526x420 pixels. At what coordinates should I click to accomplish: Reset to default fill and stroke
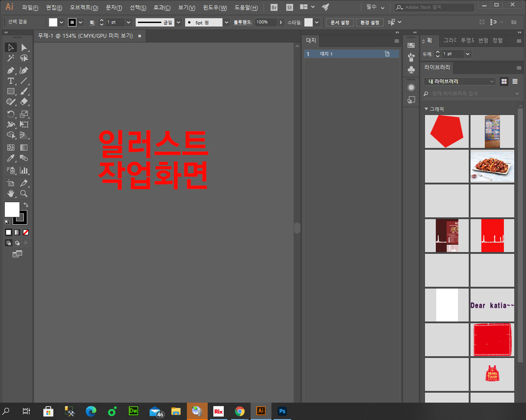pos(7,222)
